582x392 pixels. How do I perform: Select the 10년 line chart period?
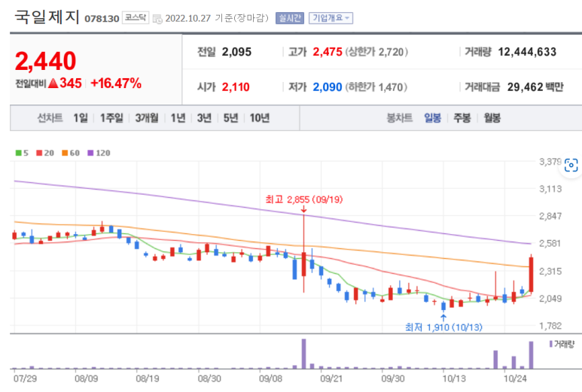pyautogui.click(x=260, y=118)
